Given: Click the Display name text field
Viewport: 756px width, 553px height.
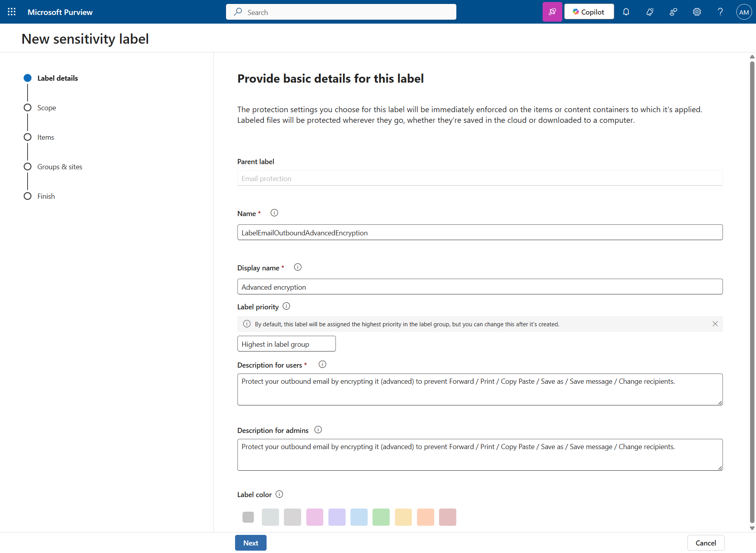Looking at the screenshot, I should click(x=480, y=287).
